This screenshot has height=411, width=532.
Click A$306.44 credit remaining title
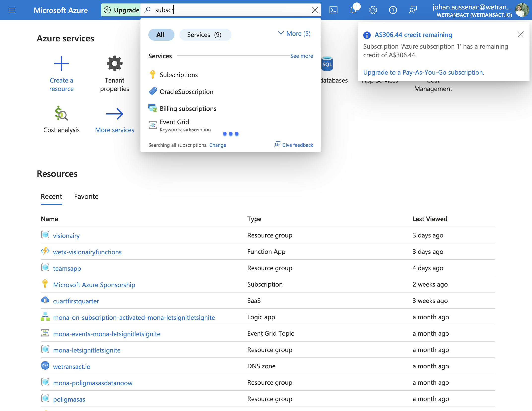(x=413, y=35)
